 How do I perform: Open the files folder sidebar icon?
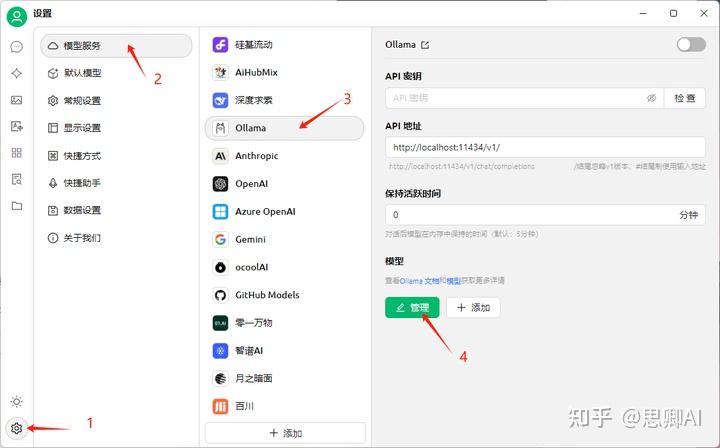click(17, 206)
